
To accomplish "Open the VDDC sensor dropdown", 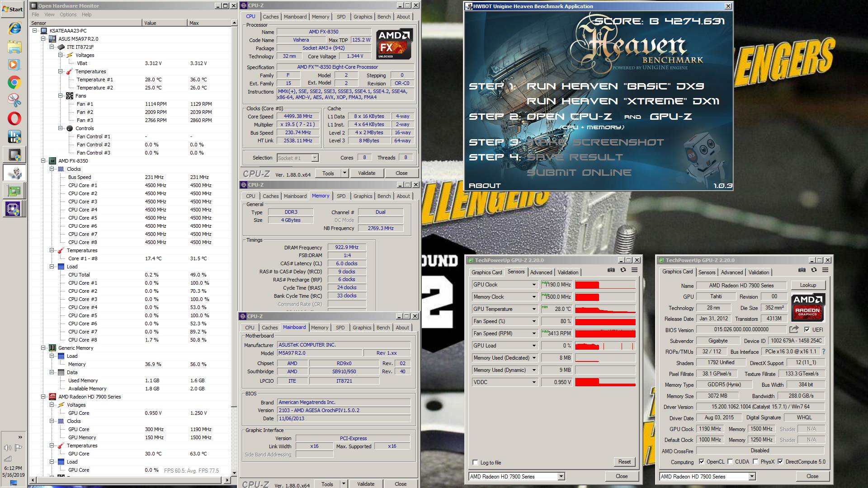I will [533, 382].
